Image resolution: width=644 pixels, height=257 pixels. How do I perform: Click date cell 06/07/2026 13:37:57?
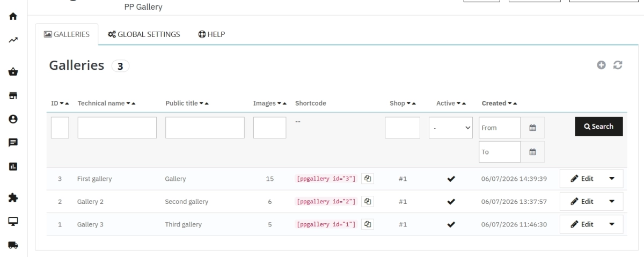[514, 202]
